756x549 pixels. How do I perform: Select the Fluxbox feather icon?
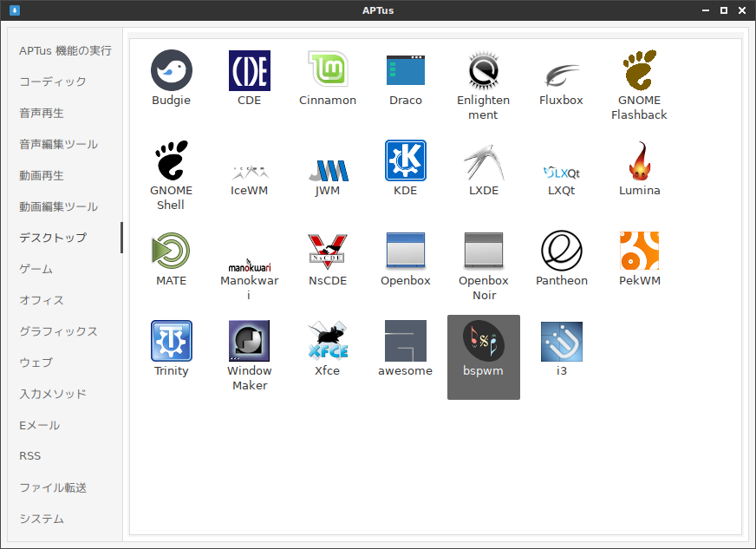pos(562,75)
